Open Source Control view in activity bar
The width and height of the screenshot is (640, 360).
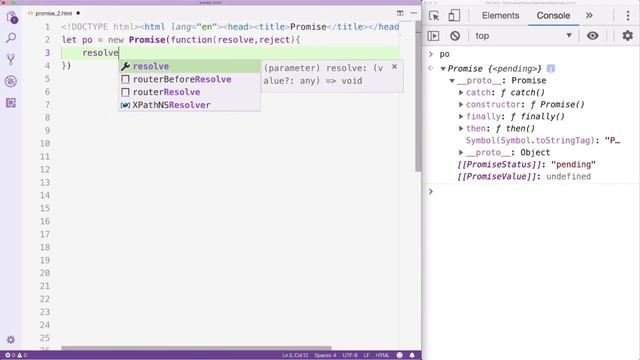tap(11, 60)
